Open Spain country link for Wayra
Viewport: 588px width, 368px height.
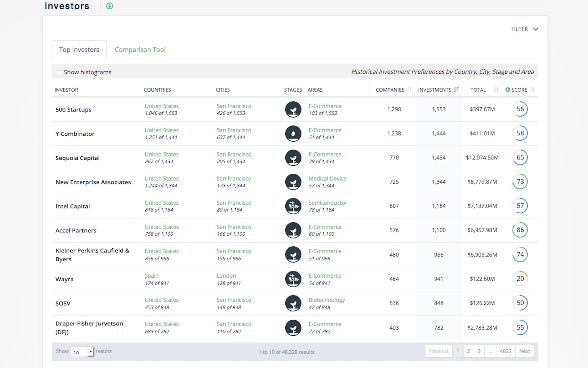coord(152,276)
